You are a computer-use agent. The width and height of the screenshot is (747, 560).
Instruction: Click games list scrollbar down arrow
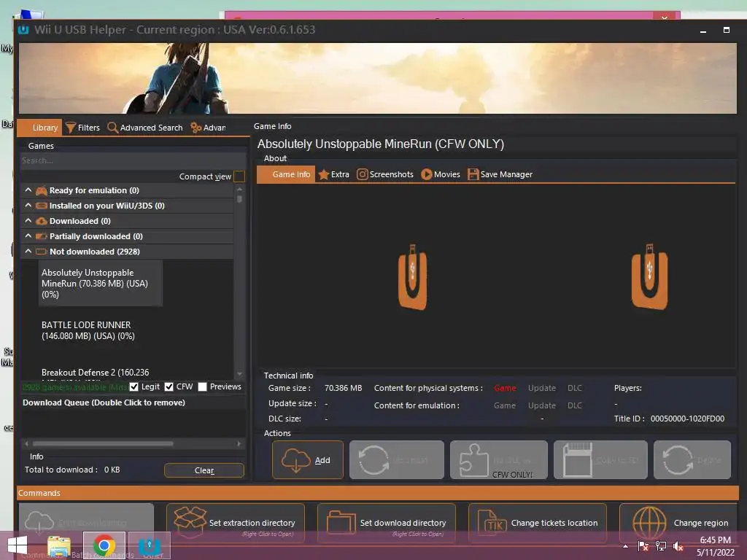tap(239, 374)
